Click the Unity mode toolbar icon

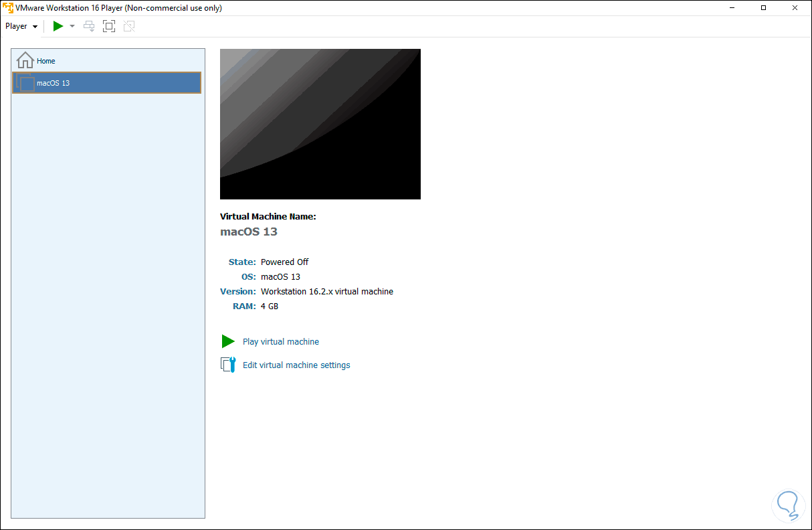pos(129,26)
